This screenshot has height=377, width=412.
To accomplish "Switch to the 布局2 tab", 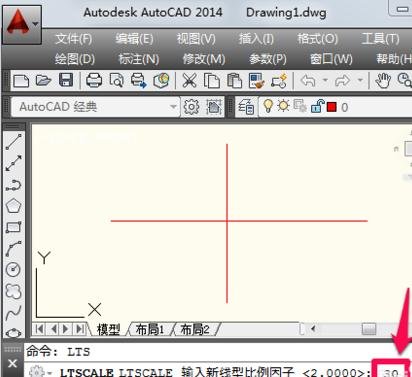I will (x=195, y=329).
